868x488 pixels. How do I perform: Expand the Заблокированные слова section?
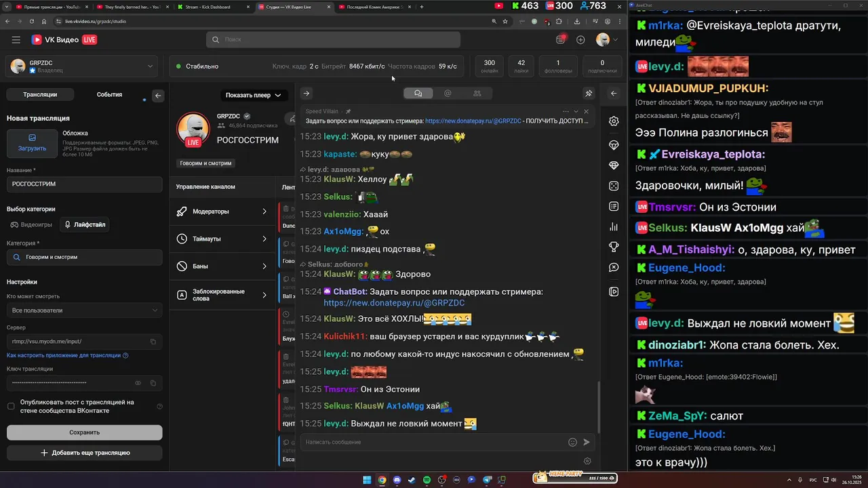(222, 295)
